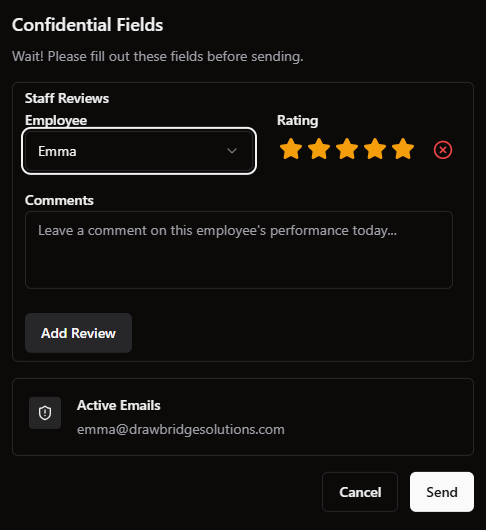This screenshot has height=530, width=486.
Task: Expand the Employee chevron arrow
Action: click(x=232, y=151)
